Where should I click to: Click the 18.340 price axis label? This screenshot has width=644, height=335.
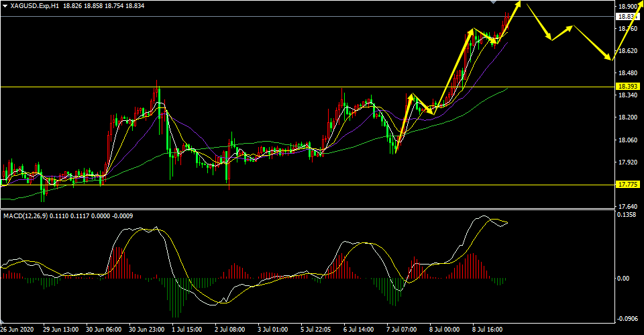click(x=628, y=95)
